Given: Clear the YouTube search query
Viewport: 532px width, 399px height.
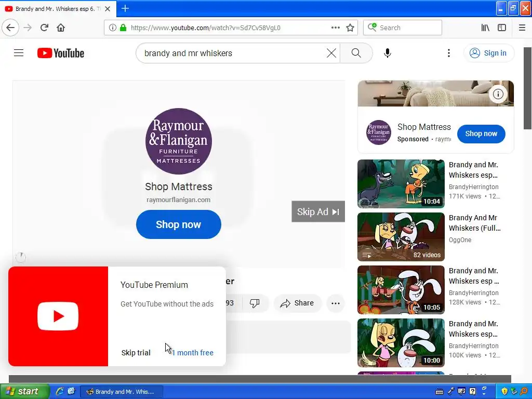Looking at the screenshot, I should click(331, 53).
